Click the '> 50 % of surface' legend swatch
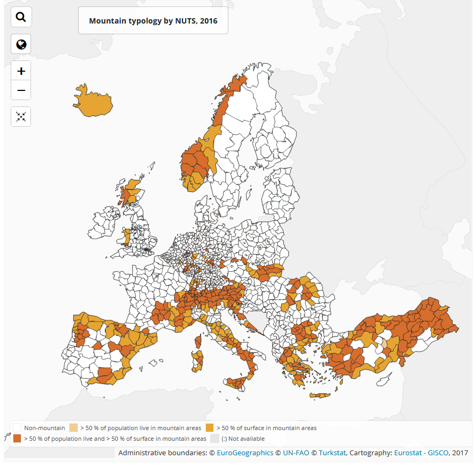Viewport: 476px width, 467px height. pyautogui.click(x=210, y=428)
